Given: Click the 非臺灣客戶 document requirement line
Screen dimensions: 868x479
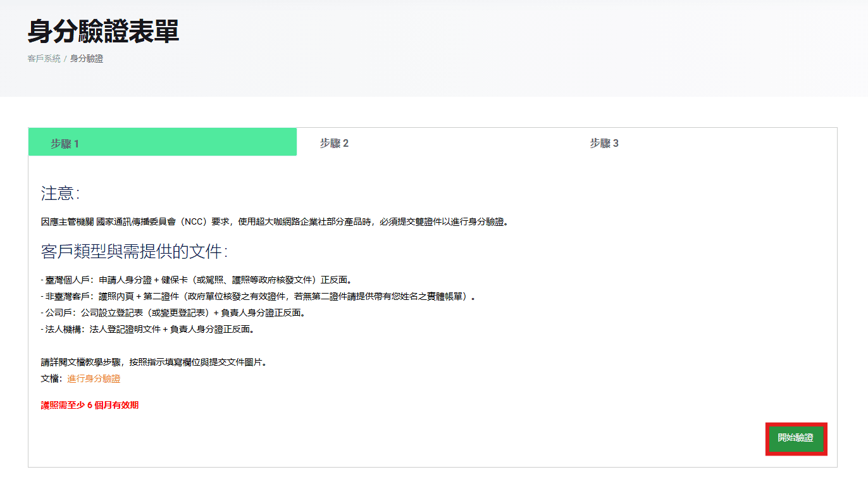Looking at the screenshot, I should tap(257, 296).
